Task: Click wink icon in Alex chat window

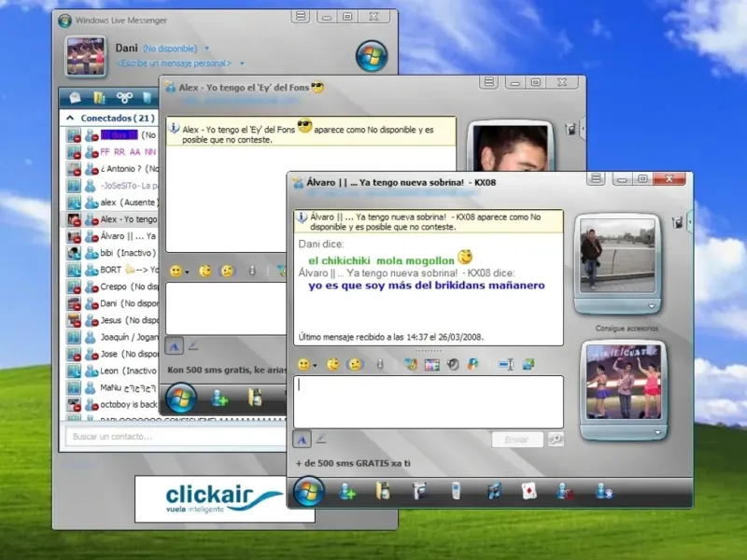Action: 205,271
